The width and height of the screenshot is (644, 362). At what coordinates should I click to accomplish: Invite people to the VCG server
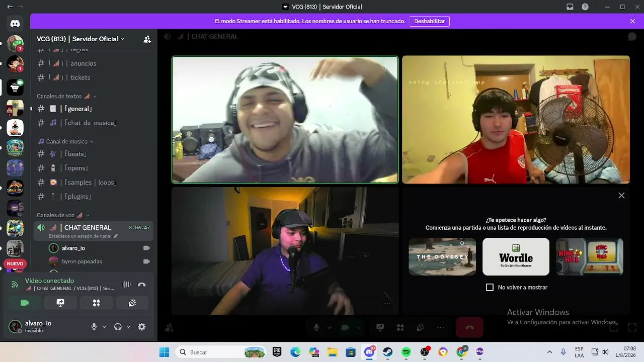147,39
